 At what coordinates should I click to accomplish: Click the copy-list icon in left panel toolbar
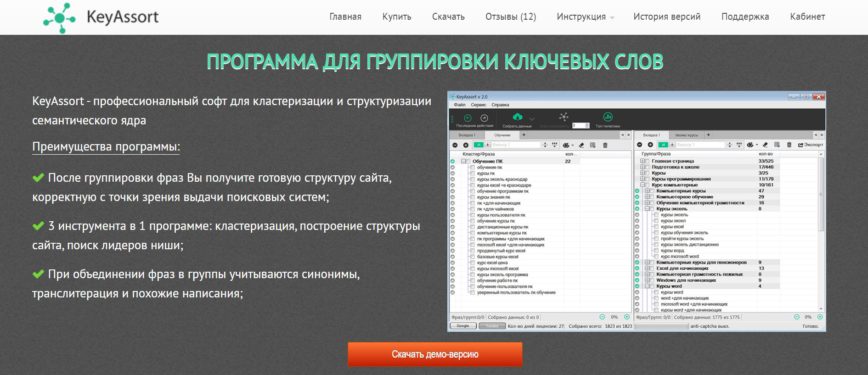tap(593, 145)
